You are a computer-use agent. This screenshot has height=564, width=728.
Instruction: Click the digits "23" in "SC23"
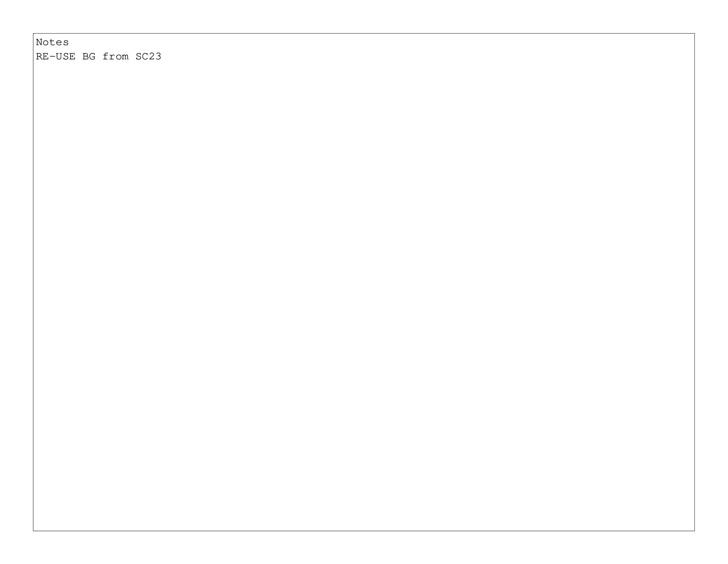point(155,57)
